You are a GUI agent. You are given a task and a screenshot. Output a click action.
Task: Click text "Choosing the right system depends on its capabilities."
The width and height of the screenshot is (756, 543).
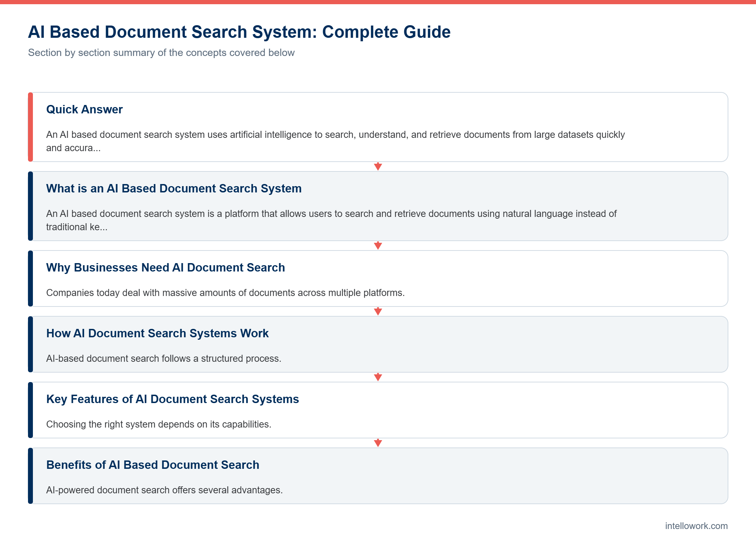[159, 424]
